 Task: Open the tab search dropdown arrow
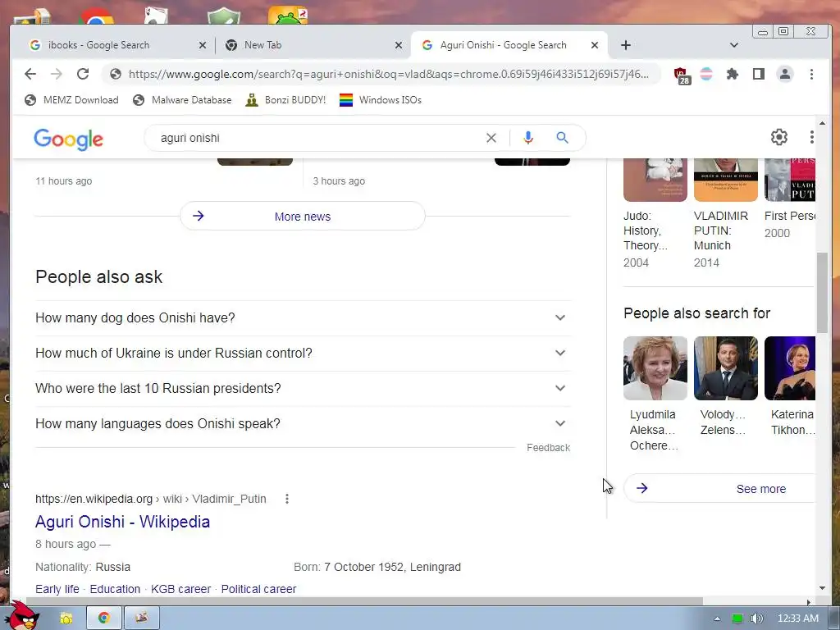click(x=734, y=45)
